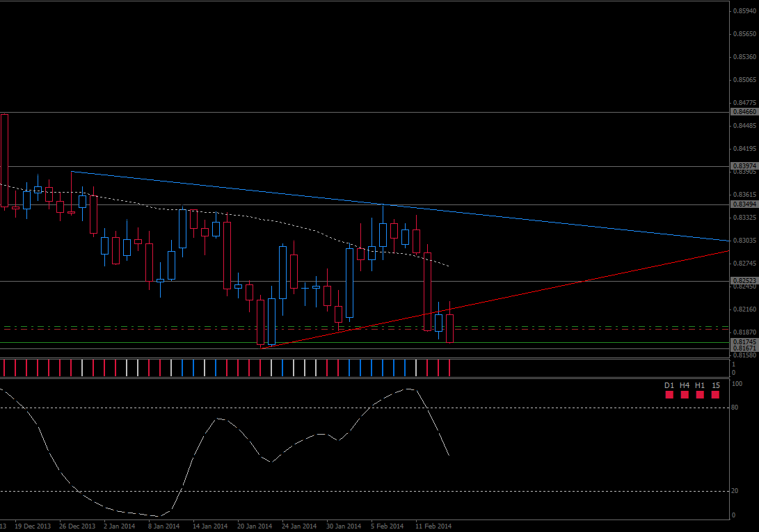
Task: Click the 11 Feb 2014 date label
Action: point(433,526)
